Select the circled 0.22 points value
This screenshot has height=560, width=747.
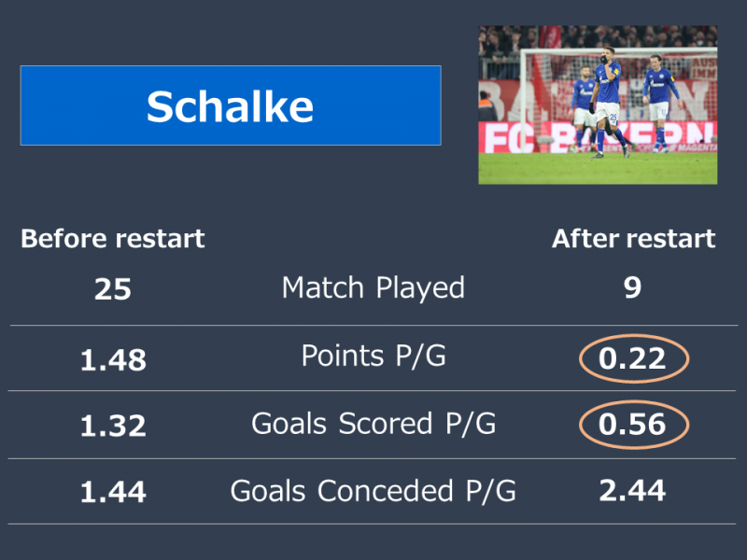(x=634, y=358)
